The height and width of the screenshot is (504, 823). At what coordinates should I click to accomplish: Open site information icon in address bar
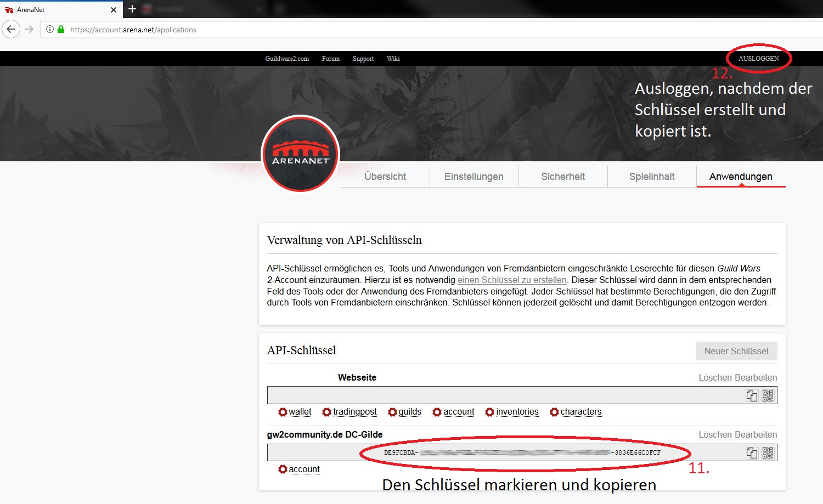pos(50,30)
